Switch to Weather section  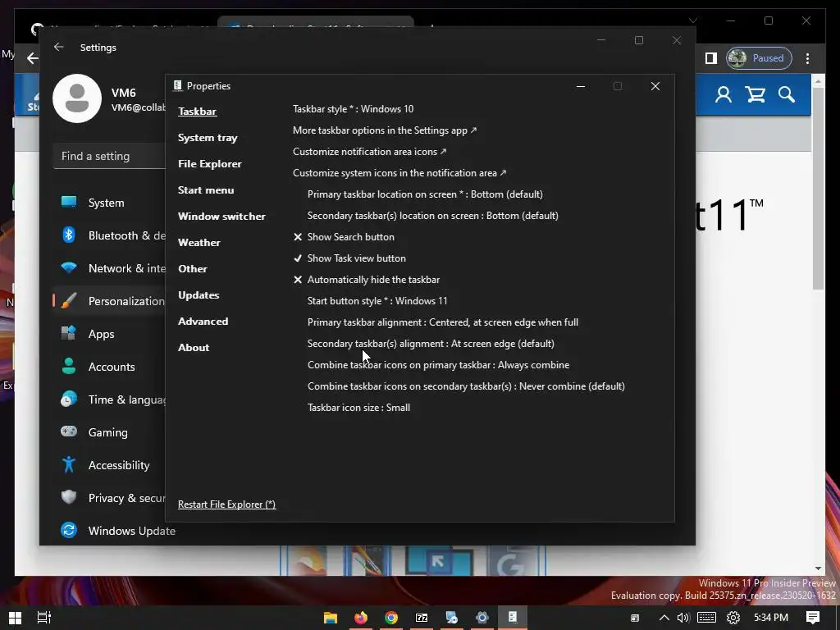[199, 243]
